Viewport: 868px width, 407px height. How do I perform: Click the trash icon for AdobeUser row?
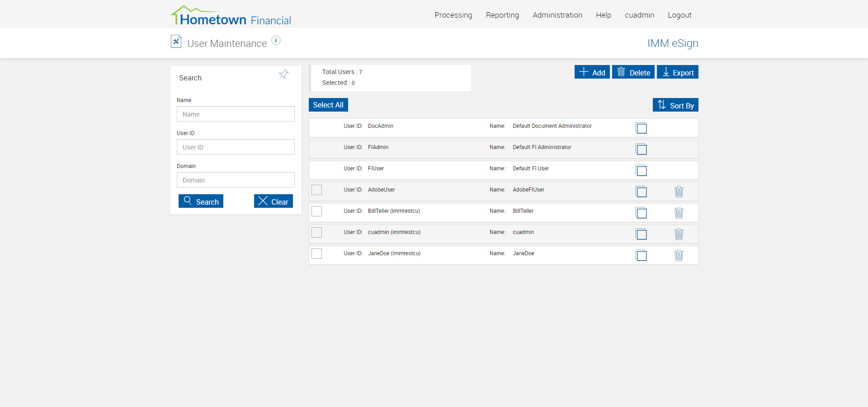coord(679,192)
